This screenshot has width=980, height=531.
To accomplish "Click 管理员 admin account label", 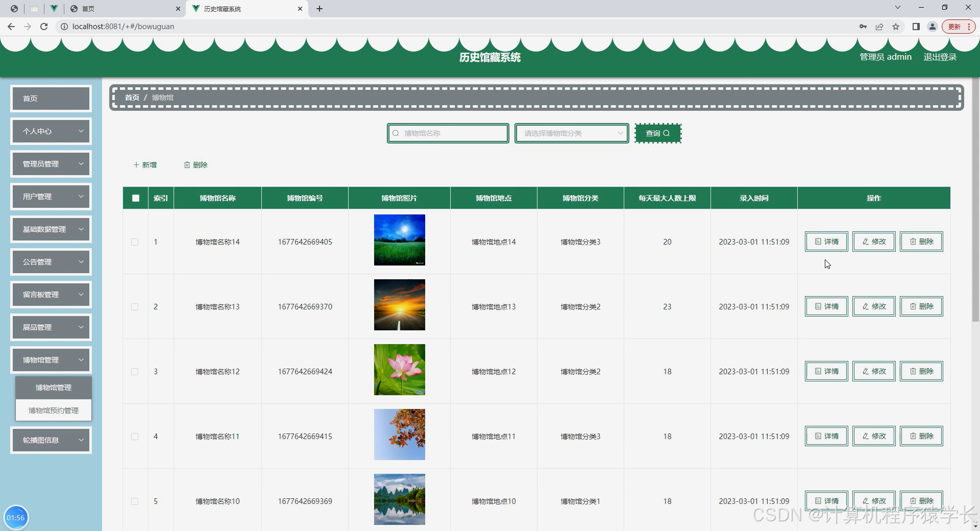I will point(886,57).
